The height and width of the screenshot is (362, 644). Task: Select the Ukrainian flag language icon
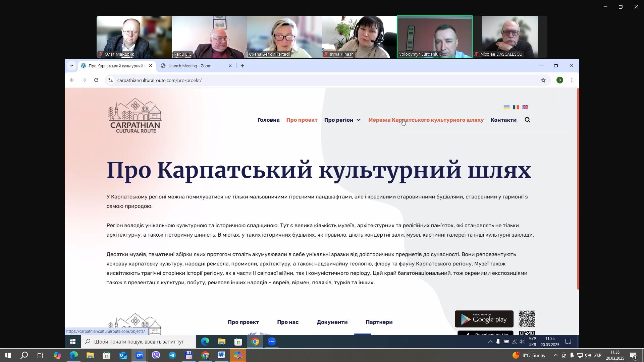[x=506, y=107]
